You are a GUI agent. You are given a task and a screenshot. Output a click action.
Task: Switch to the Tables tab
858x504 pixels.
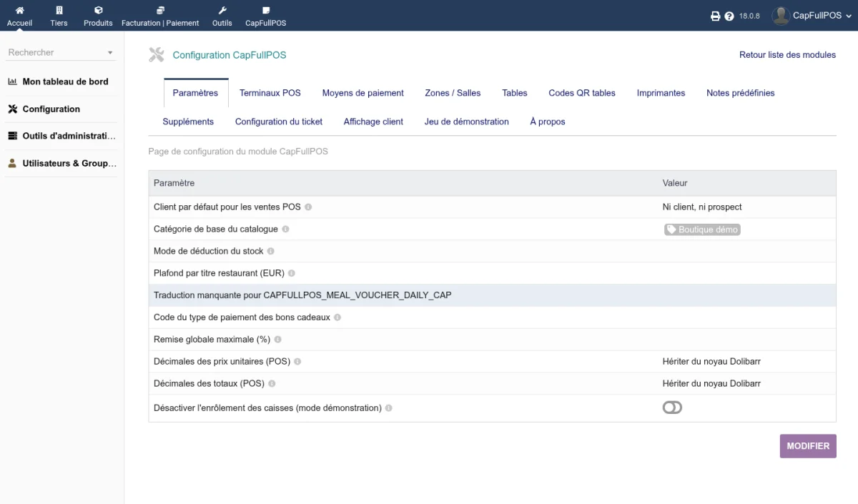pyautogui.click(x=515, y=93)
